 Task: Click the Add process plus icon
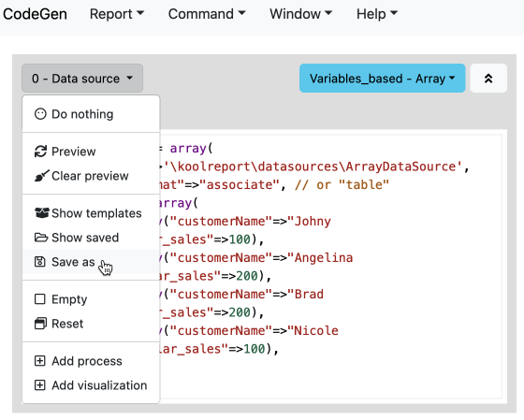pos(39,361)
